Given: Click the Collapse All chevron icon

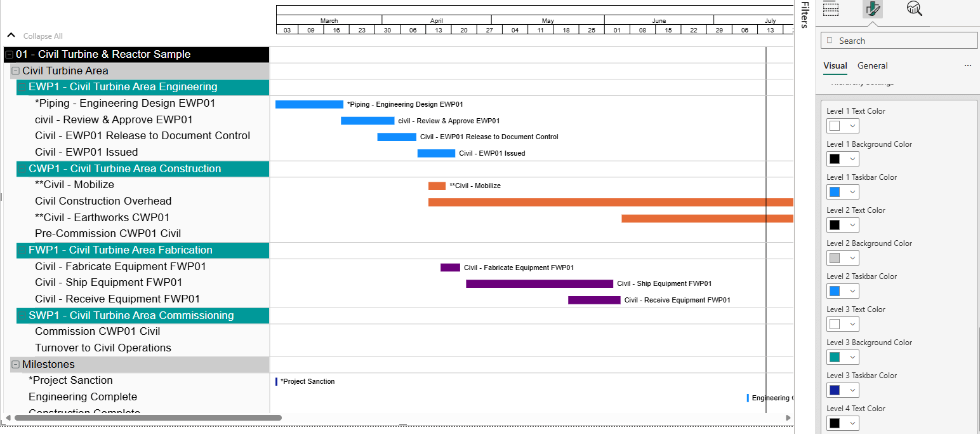Looking at the screenshot, I should pyautogui.click(x=11, y=36).
